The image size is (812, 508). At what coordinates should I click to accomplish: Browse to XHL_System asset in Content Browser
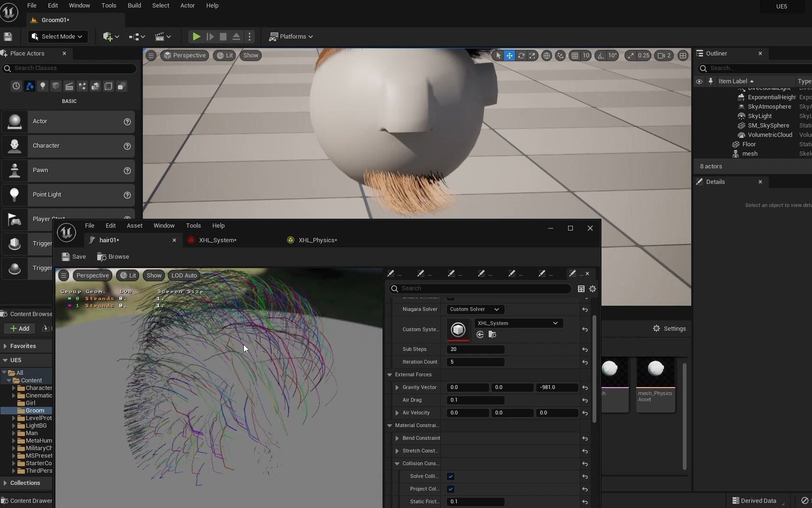(492, 334)
